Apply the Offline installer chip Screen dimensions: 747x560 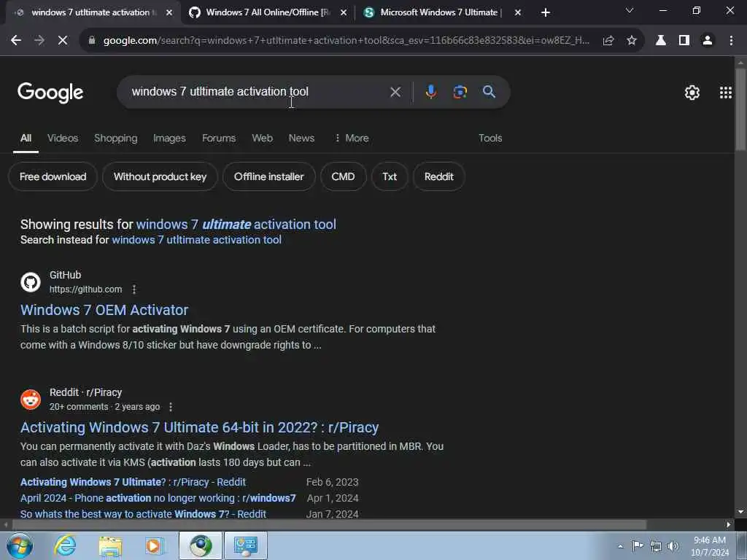[x=268, y=176]
